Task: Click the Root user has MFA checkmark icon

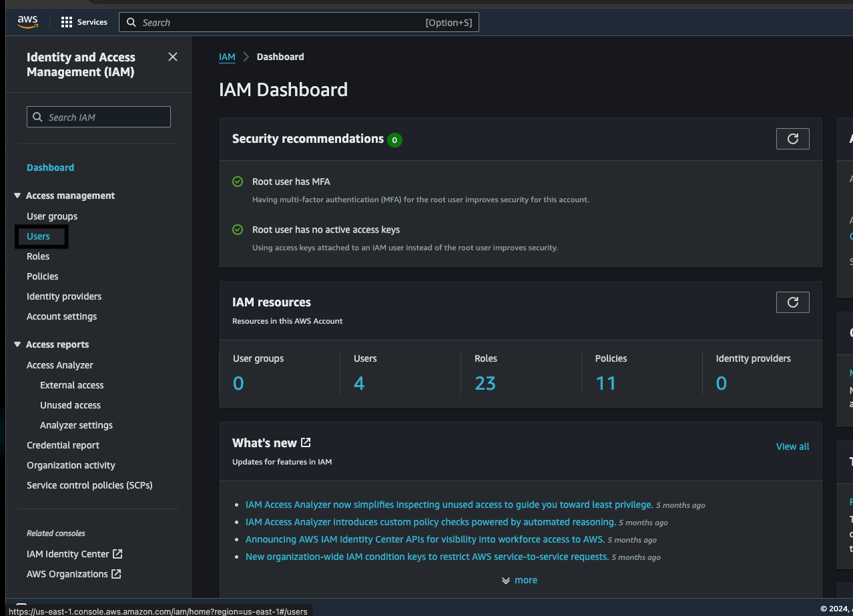Action: [x=238, y=182]
